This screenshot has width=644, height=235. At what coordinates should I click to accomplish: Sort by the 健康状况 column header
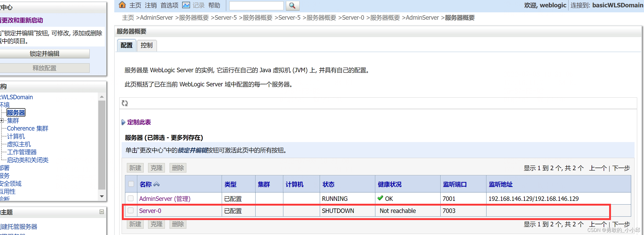tap(390, 184)
